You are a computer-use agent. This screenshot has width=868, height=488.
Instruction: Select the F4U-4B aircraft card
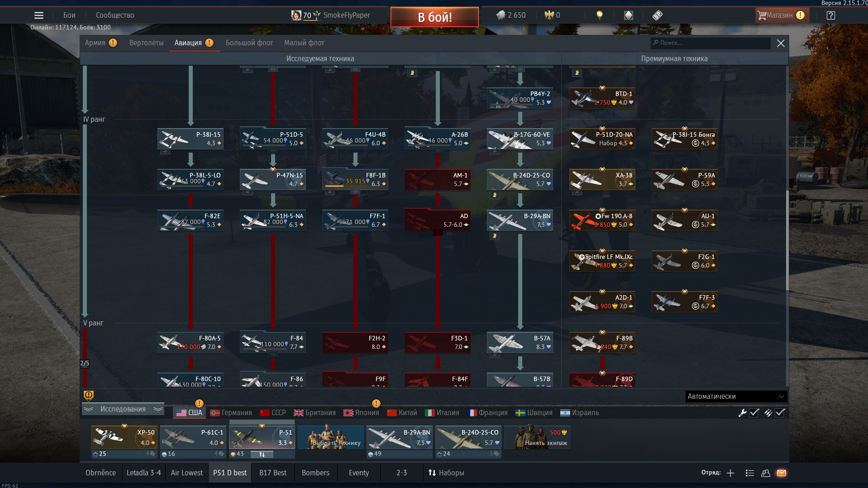click(x=355, y=139)
